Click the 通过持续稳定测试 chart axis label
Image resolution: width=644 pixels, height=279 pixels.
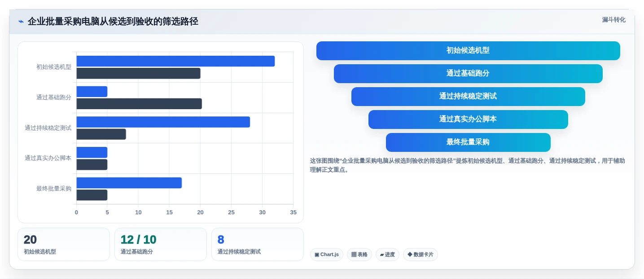pyautogui.click(x=48, y=128)
